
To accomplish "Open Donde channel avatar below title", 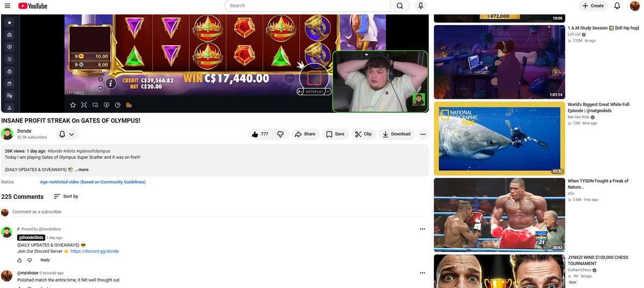I will pyautogui.click(x=7, y=134).
